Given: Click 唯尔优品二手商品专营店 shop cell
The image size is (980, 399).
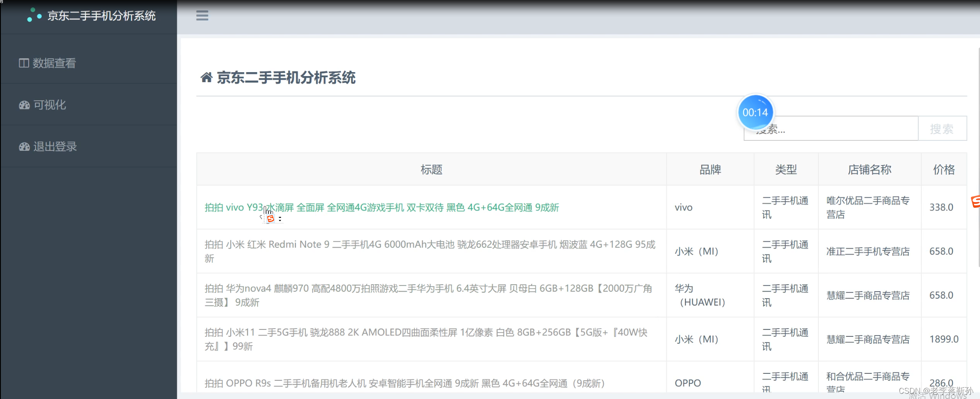Looking at the screenshot, I should (870, 207).
